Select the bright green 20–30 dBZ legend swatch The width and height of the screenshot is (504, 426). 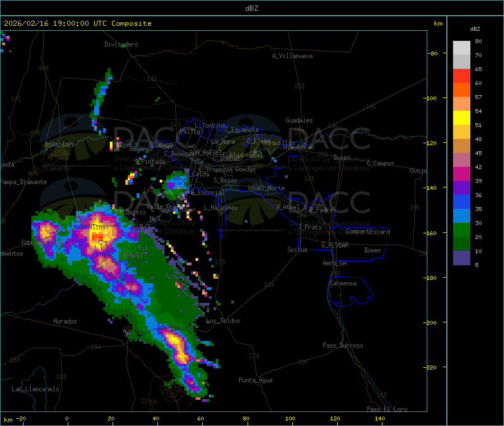461,230
